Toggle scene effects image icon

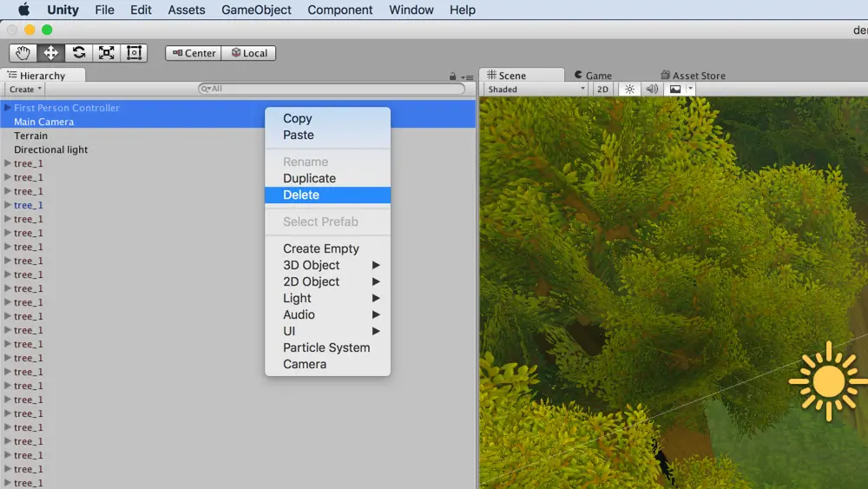675,89
